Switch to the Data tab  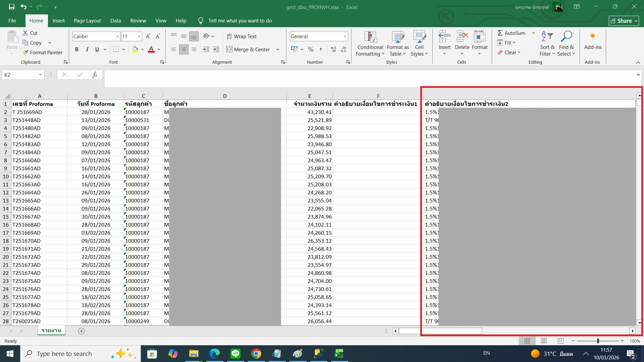tap(115, 21)
